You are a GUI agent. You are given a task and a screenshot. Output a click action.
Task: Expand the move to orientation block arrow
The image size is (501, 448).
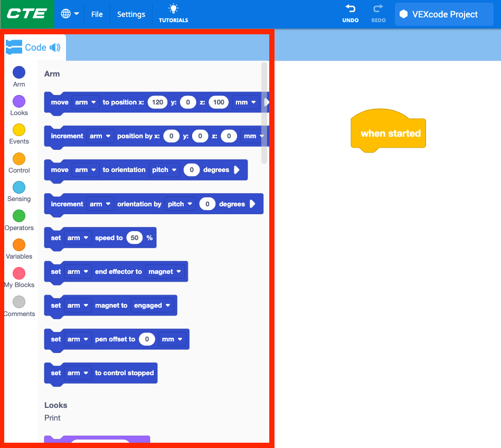pos(237,170)
